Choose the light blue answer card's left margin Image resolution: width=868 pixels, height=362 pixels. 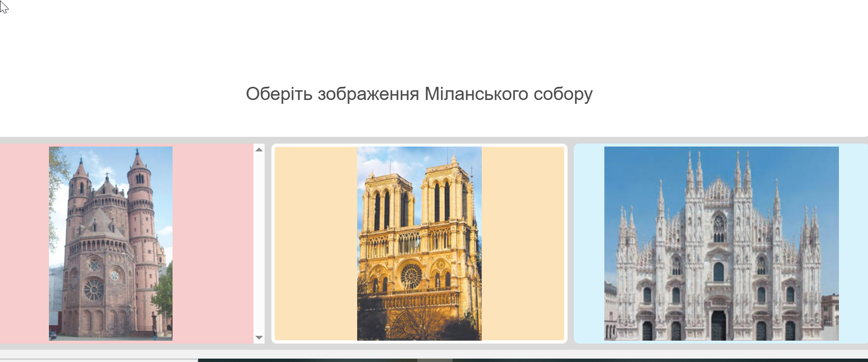[x=589, y=243]
